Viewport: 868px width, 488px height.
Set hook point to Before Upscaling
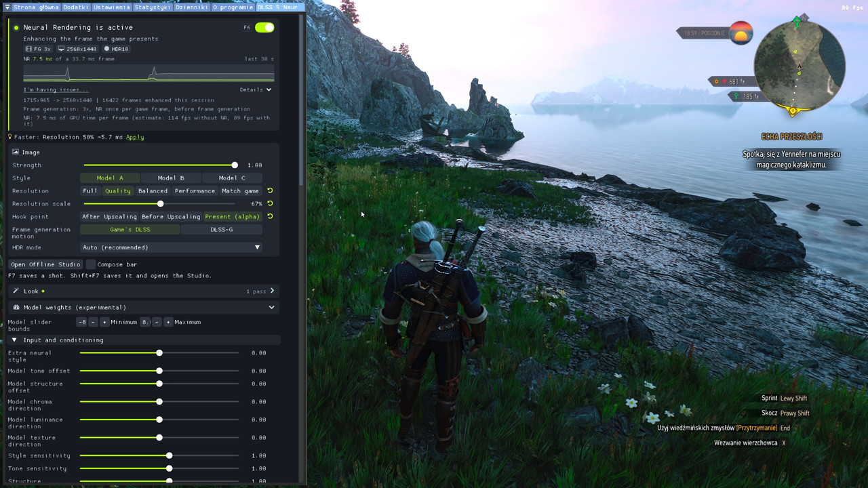point(170,216)
